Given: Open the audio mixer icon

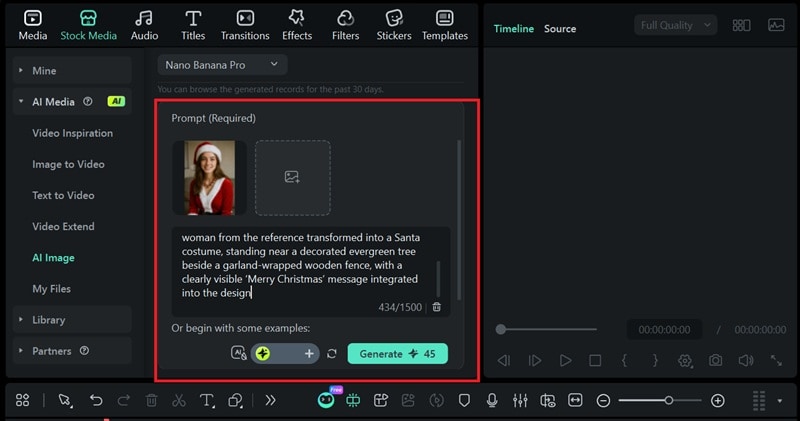Looking at the screenshot, I should click(520, 401).
